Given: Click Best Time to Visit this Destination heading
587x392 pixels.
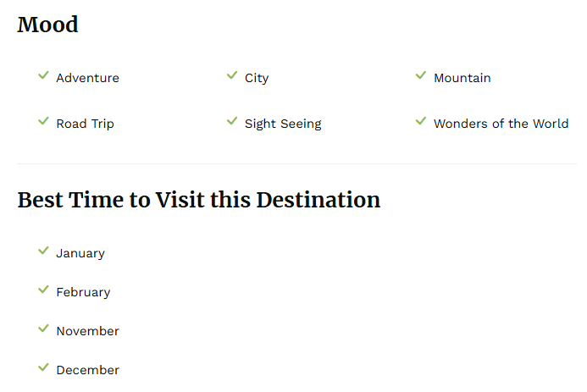Looking at the screenshot, I should pyautogui.click(x=199, y=201).
